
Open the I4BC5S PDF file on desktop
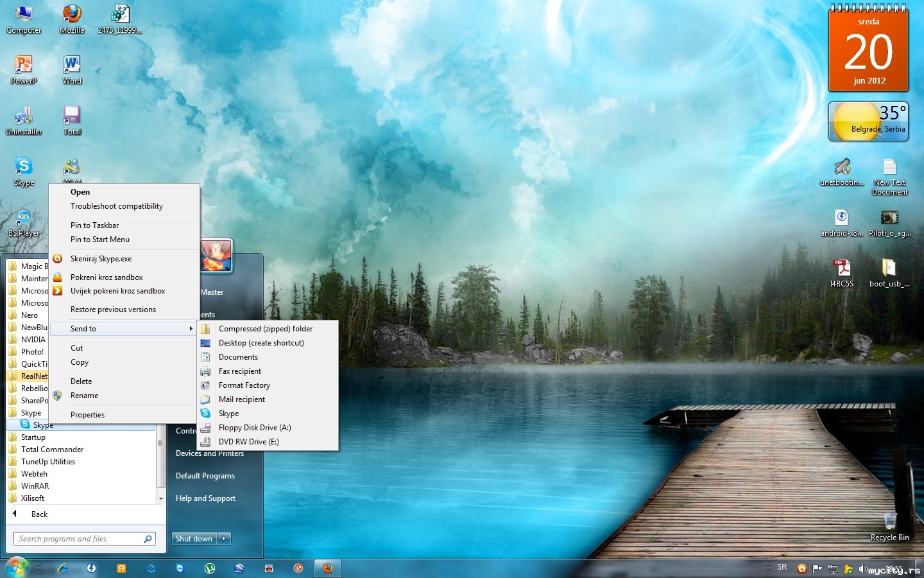tap(841, 270)
